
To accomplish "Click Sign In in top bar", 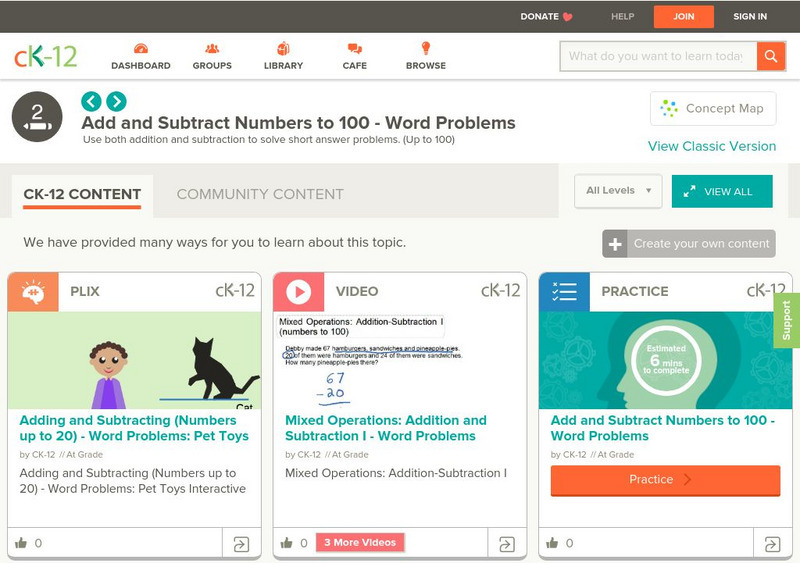I will coord(750,17).
